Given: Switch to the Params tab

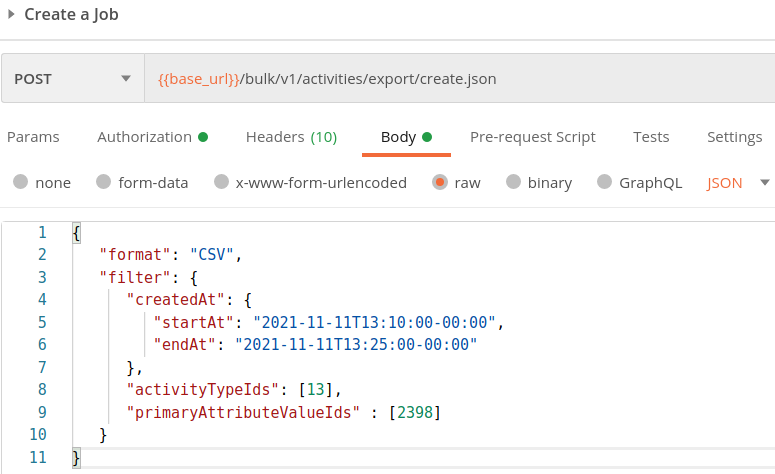Looking at the screenshot, I should tap(33, 137).
